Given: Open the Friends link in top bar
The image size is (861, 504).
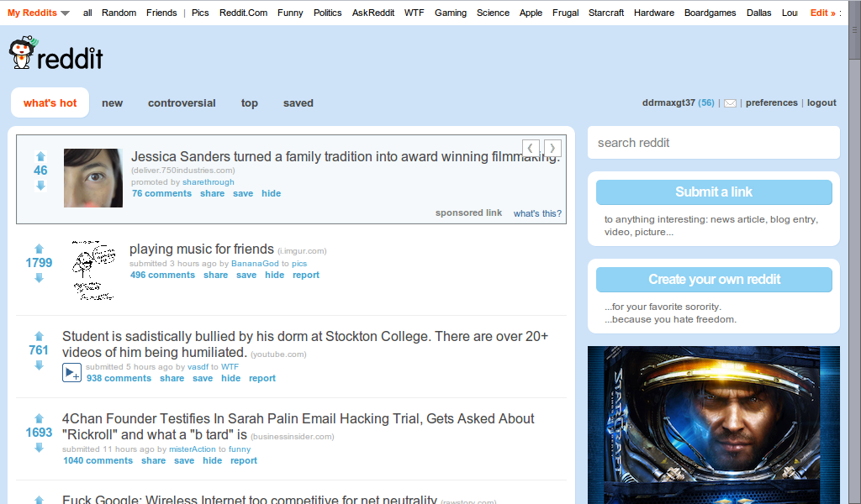Looking at the screenshot, I should point(161,13).
